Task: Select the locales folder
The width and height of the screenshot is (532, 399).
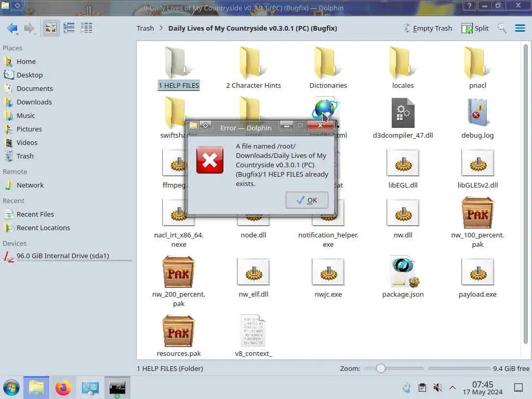Action: pyautogui.click(x=403, y=68)
